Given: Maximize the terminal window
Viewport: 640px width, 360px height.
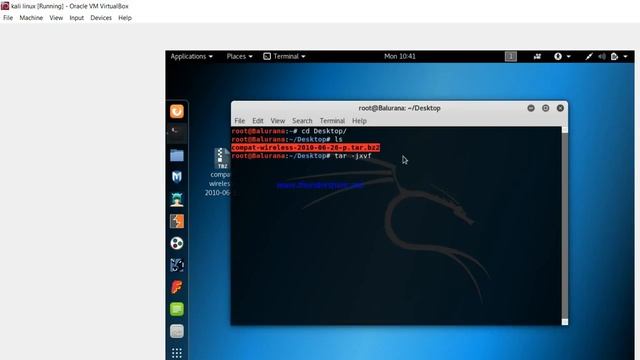Looking at the screenshot, I should pos(545,108).
